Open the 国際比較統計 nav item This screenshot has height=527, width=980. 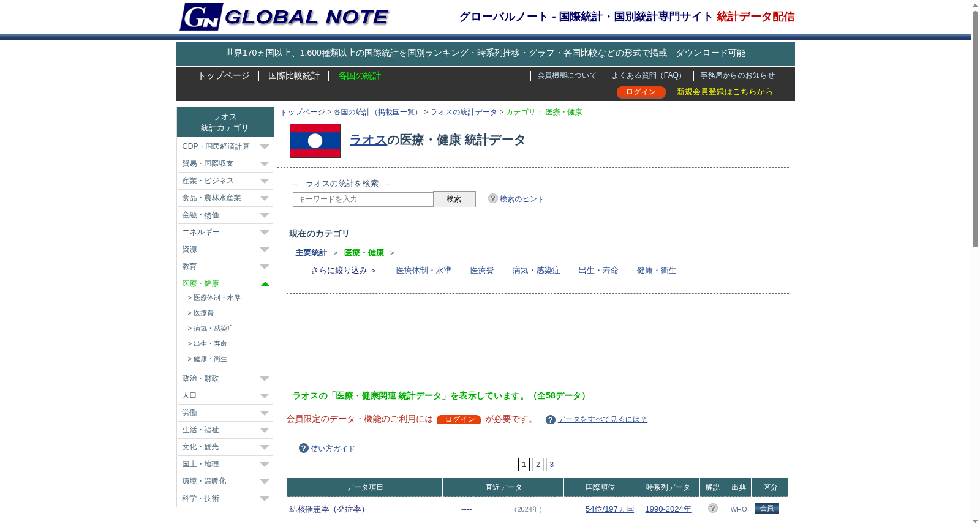pyautogui.click(x=294, y=75)
